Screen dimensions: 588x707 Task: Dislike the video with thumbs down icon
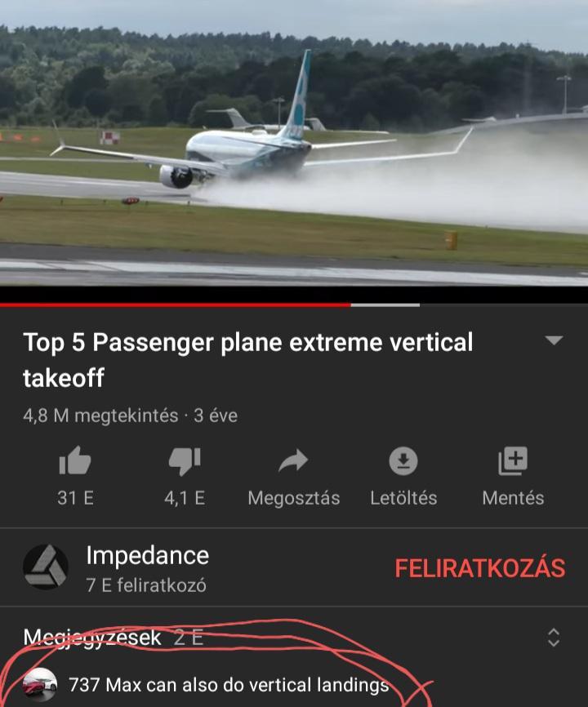pos(185,461)
